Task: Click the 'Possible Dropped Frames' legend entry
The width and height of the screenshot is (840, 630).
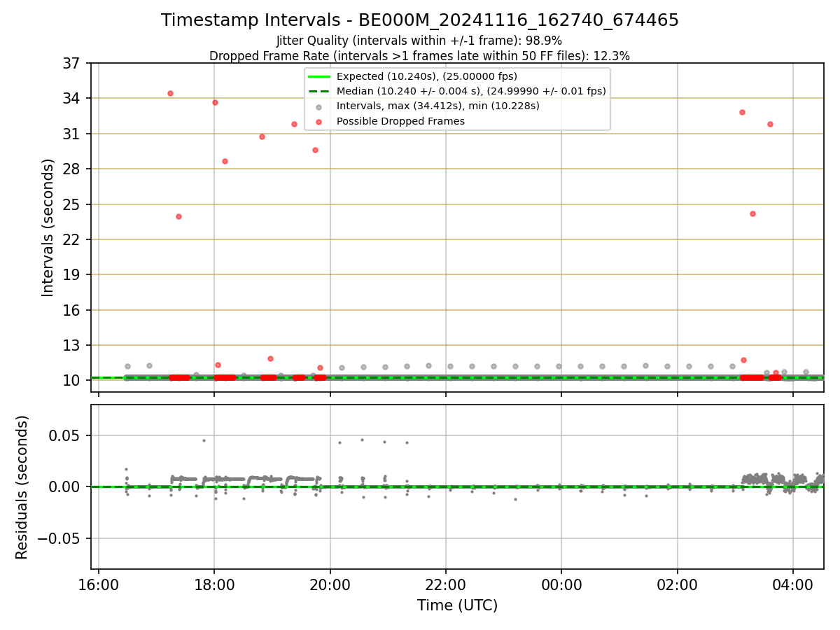Action: coord(400,121)
